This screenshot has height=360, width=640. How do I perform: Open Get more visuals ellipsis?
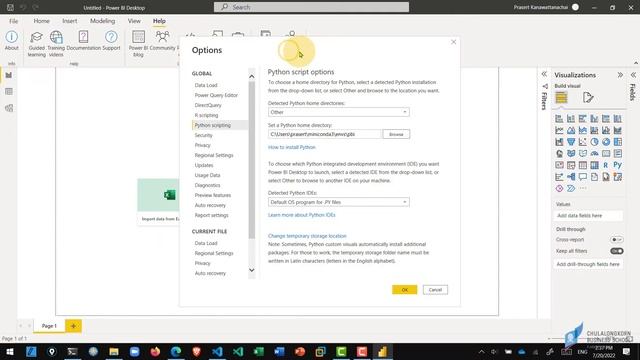(582, 188)
